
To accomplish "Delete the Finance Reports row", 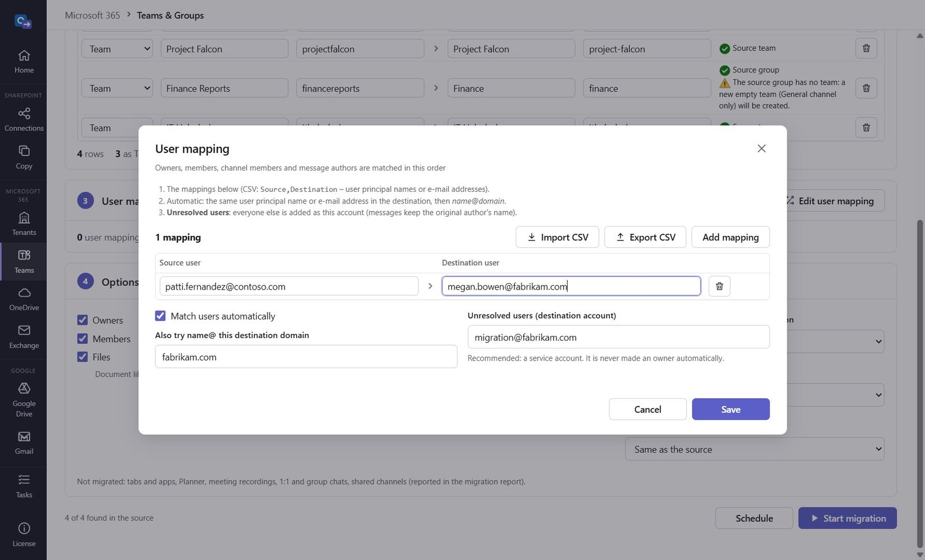I will coord(866,88).
